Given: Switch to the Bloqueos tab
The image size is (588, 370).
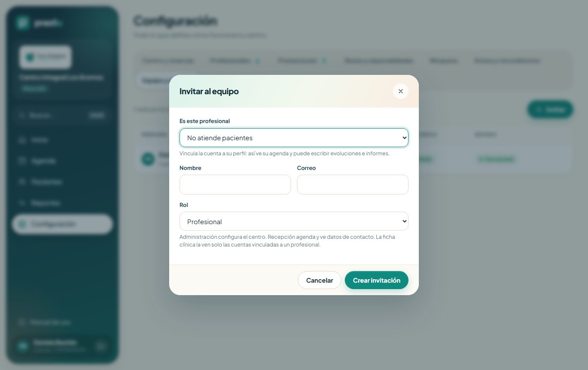Looking at the screenshot, I should coord(443,61).
